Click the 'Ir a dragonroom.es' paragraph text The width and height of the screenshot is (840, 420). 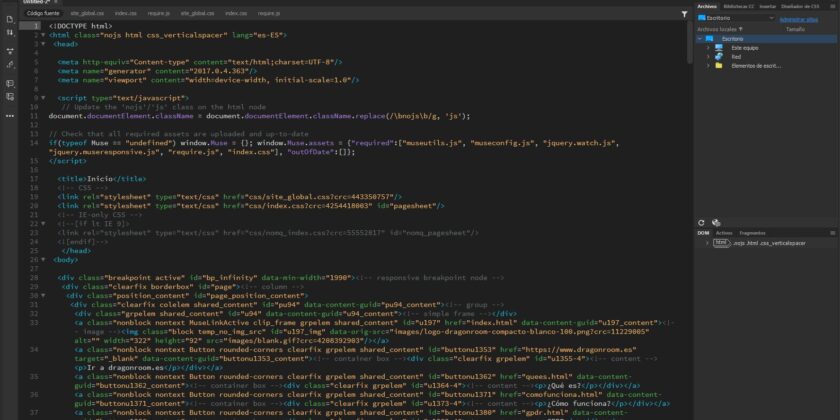pos(125,368)
